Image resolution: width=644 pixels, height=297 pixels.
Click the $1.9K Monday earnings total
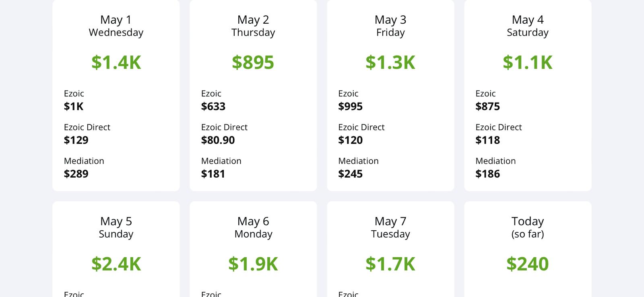click(x=253, y=264)
